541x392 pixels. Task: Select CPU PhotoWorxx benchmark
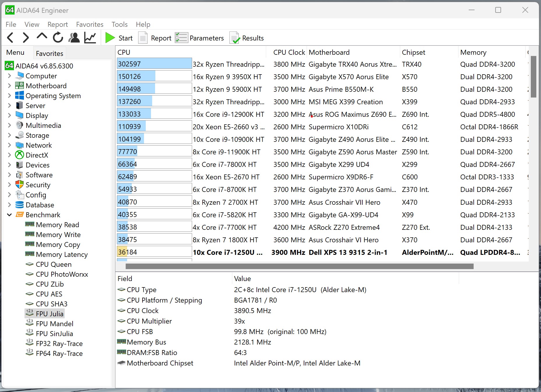(62, 274)
